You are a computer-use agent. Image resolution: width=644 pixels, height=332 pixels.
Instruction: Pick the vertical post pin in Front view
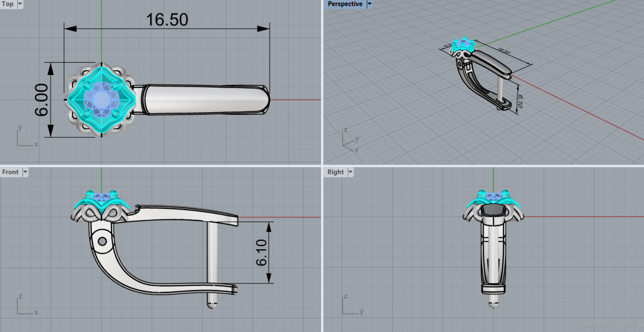[x=212, y=258]
